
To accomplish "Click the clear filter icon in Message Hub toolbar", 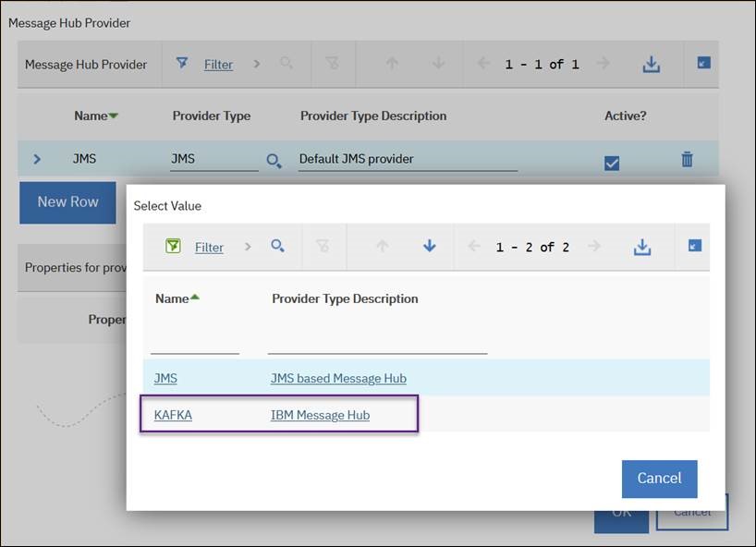I will (x=333, y=64).
